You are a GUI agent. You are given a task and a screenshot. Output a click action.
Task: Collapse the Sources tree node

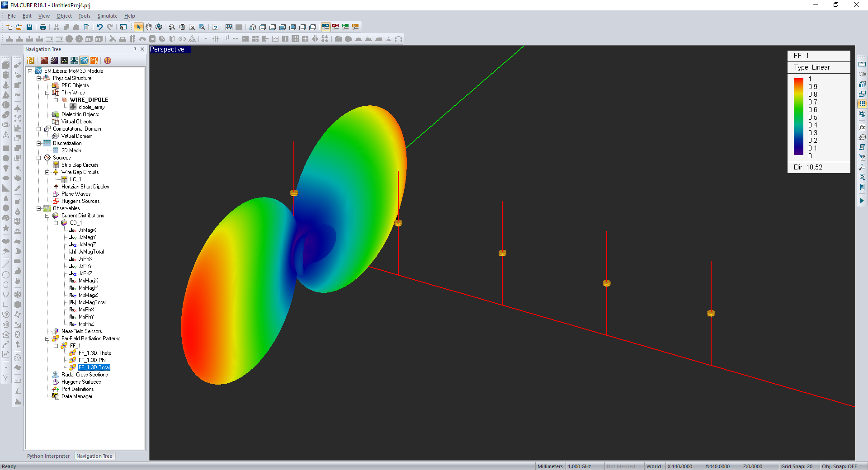pos(39,158)
